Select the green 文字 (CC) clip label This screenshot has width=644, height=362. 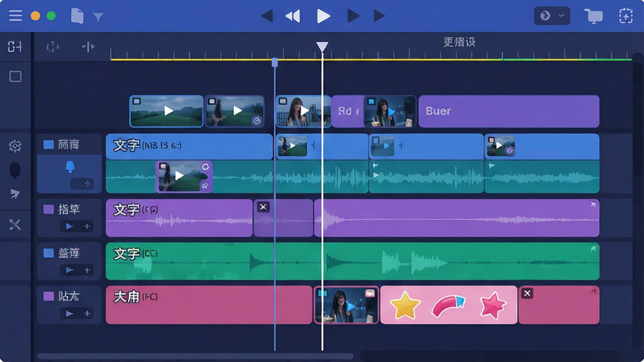136,254
